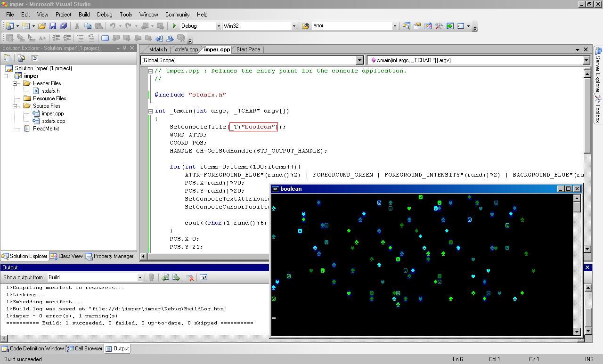Viewport: 603px width, 364px height.
Task: Click the Increase Indent toolbar icon
Action: (67, 38)
